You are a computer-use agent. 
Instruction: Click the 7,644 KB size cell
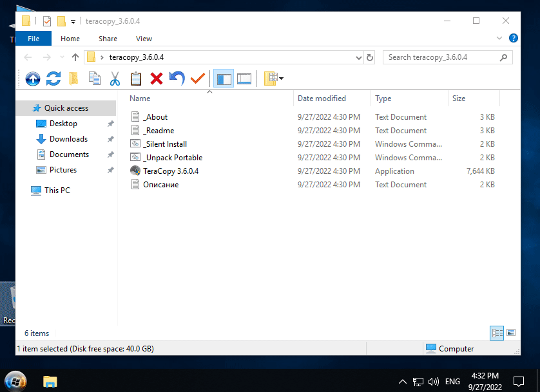point(481,171)
